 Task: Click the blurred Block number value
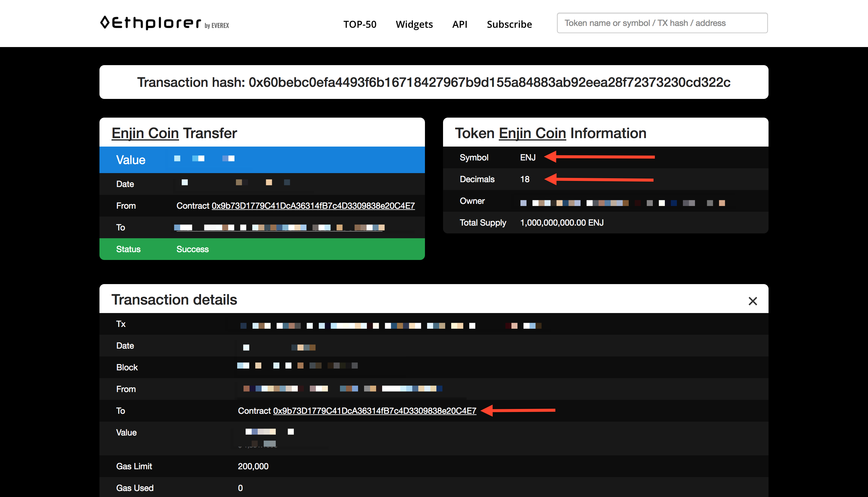pos(297,366)
